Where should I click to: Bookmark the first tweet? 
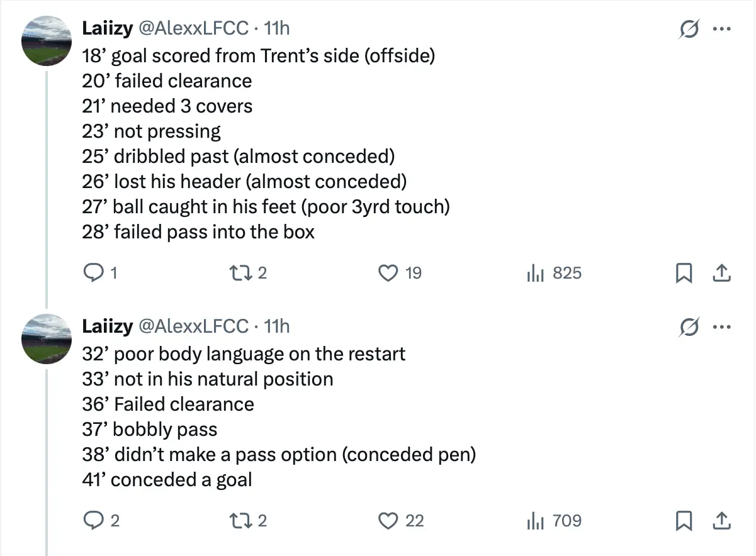click(684, 272)
